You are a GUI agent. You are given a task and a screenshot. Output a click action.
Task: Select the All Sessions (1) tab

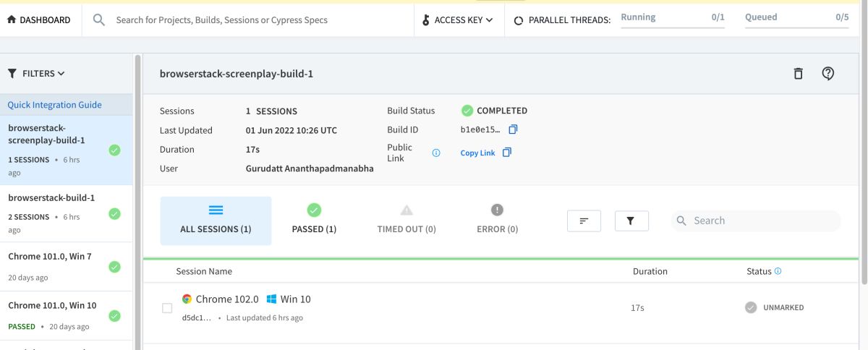pos(216,221)
